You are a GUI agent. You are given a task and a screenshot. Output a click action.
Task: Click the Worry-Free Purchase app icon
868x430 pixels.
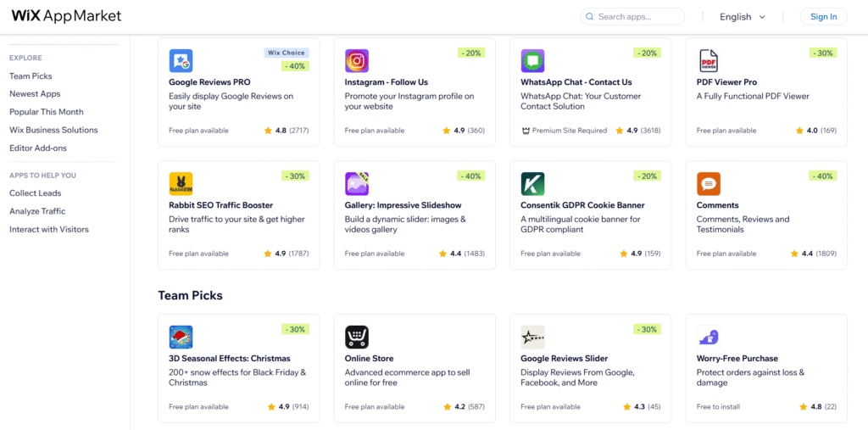(709, 337)
